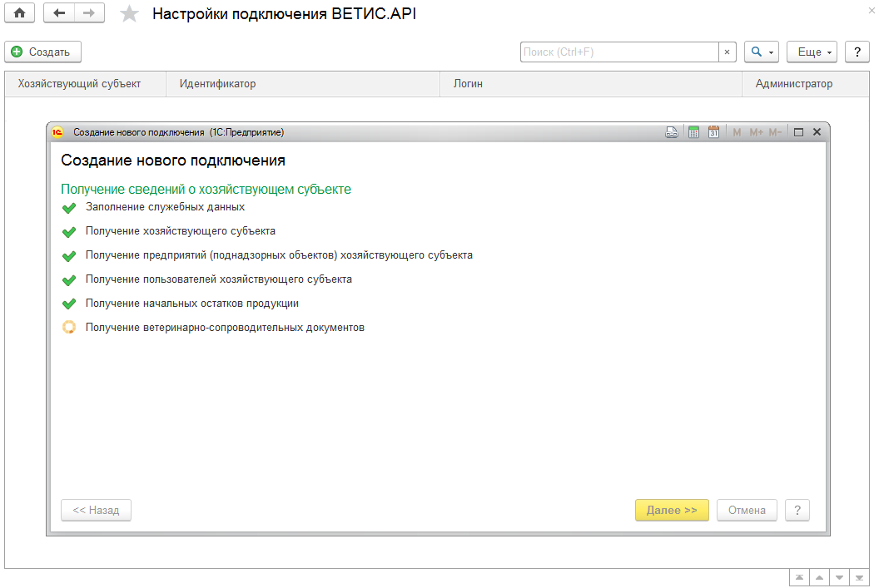Open the magnifier search dropdown
Viewport: 879px width, 588px height.
(762, 52)
